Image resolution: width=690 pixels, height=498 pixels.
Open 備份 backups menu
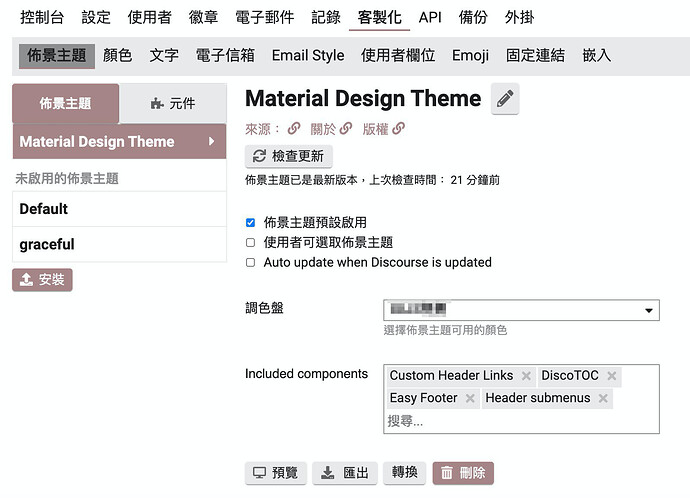tap(473, 18)
